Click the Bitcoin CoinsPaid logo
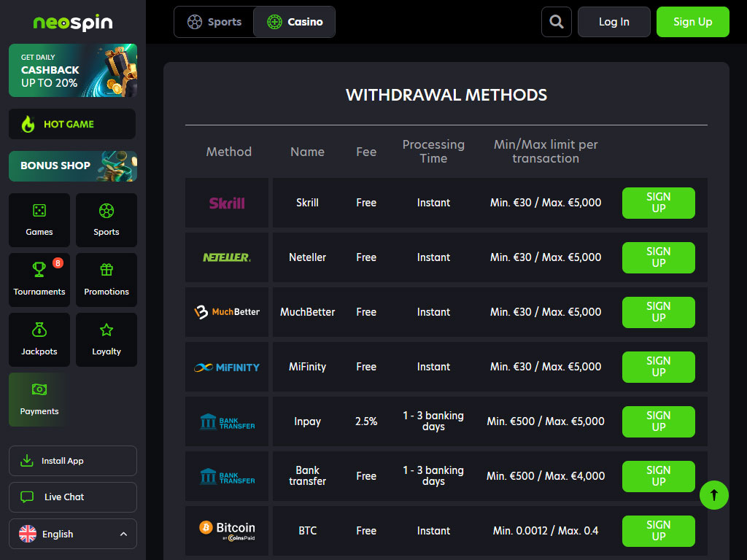This screenshot has height=560, width=747. pyautogui.click(x=227, y=531)
